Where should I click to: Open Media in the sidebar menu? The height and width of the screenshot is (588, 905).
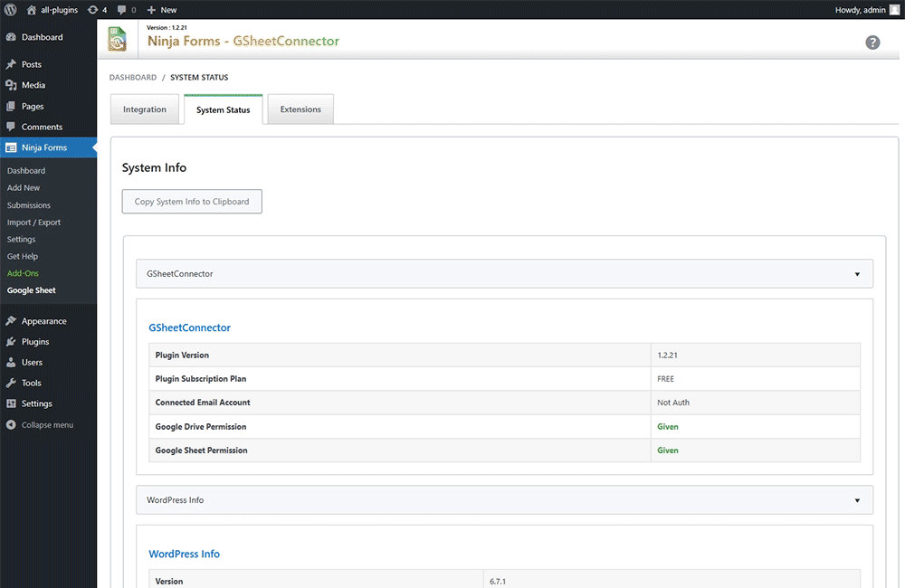[x=33, y=85]
